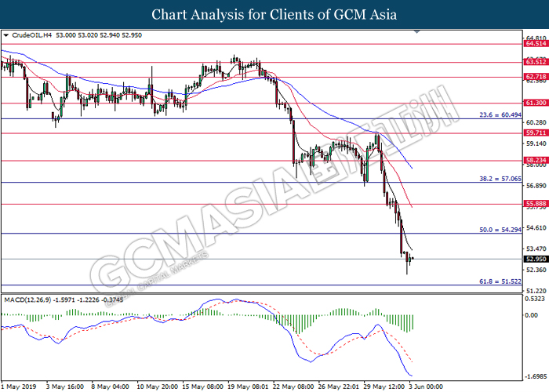Viewport: 549px width, 392px height.
Task: Click the 60.280 price axis value
Action: 536,122
